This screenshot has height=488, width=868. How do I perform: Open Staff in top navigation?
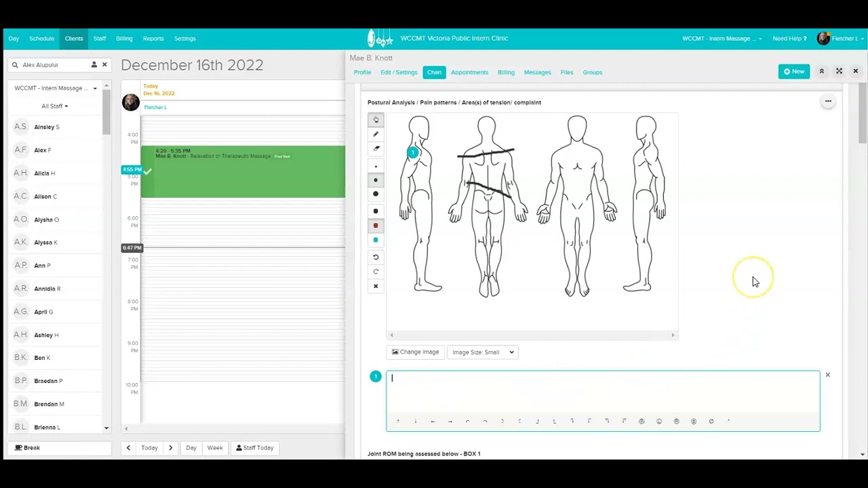coord(100,39)
